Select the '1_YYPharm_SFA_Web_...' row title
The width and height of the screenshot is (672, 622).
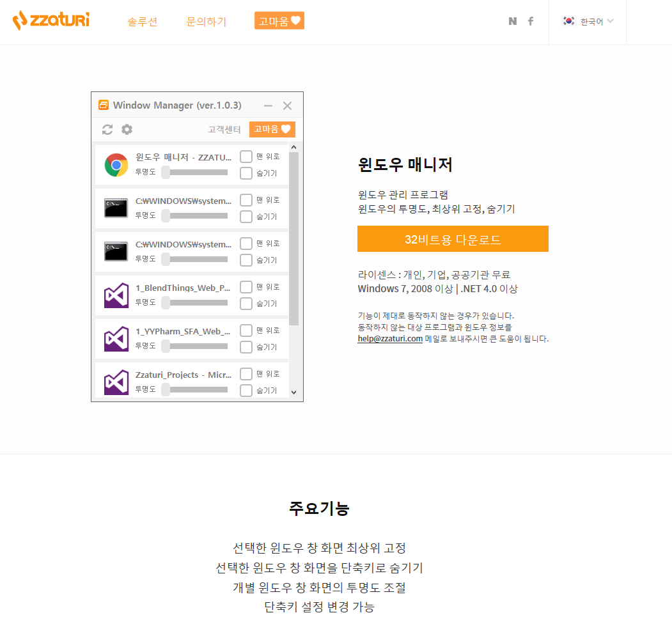(183, 332)
